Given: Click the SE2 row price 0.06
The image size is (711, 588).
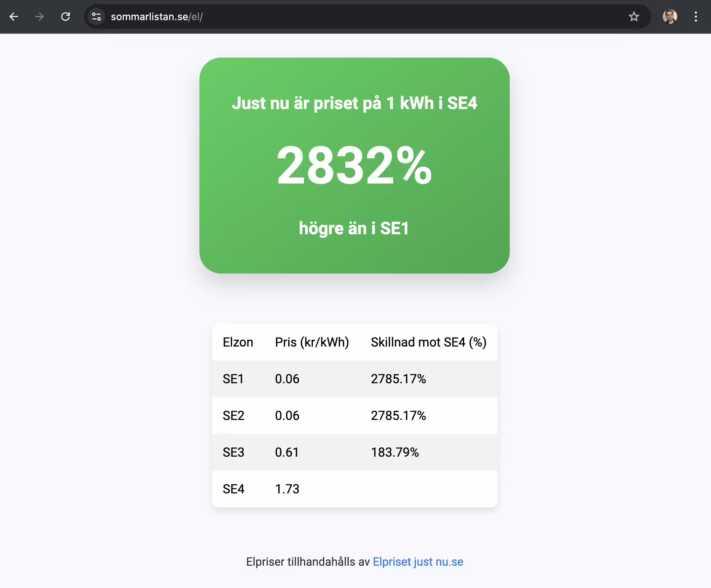Looking at the screenshot, I should (287, 416).
